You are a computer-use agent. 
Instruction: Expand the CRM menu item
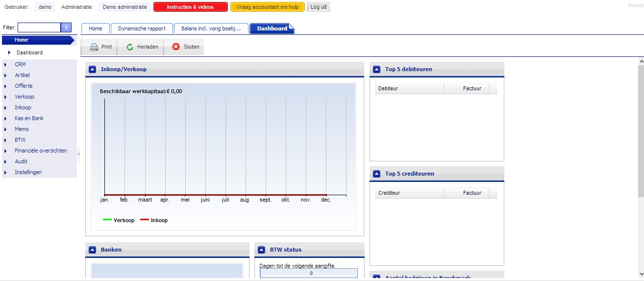(5, 64)
